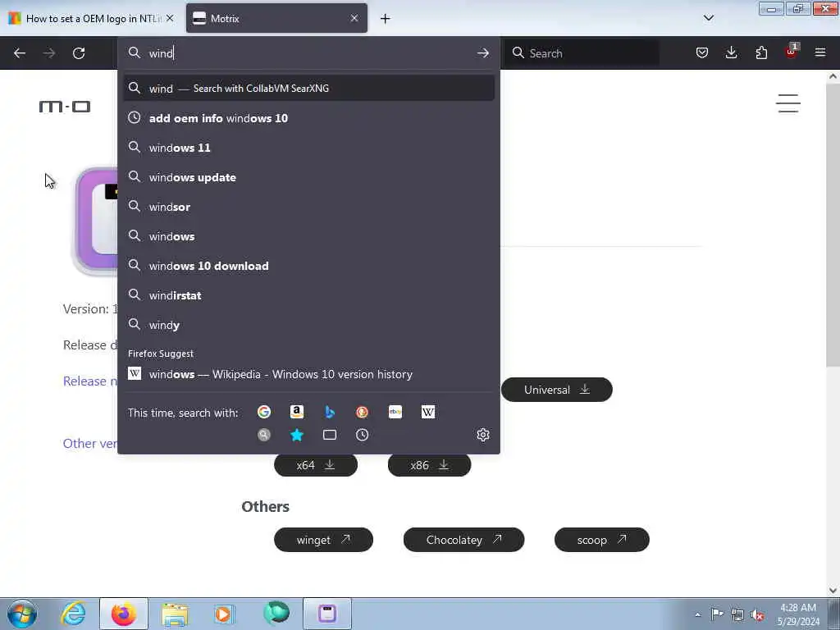Image resolution: width=840 pixels, height=630 pixels.
Task: Open the network tray icon
Action: pyautogui.click(x=737, y=614)
